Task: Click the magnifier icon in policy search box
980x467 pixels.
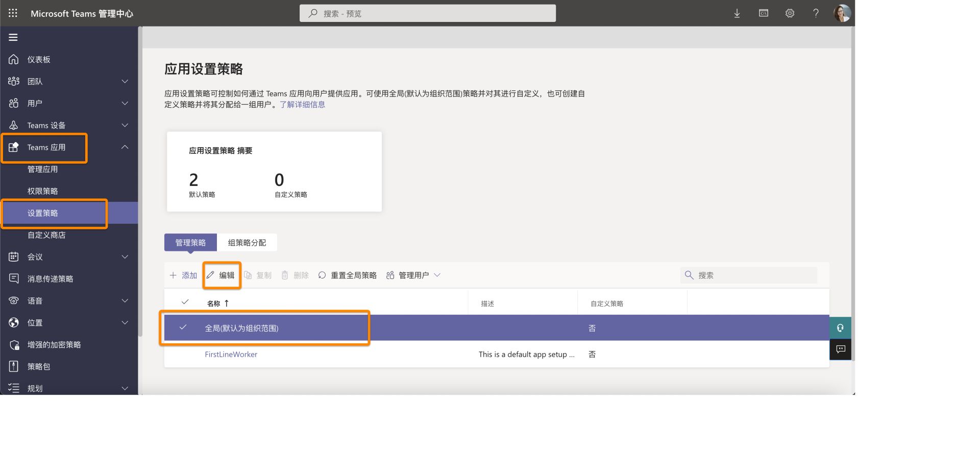Action: tap(689, 275)
